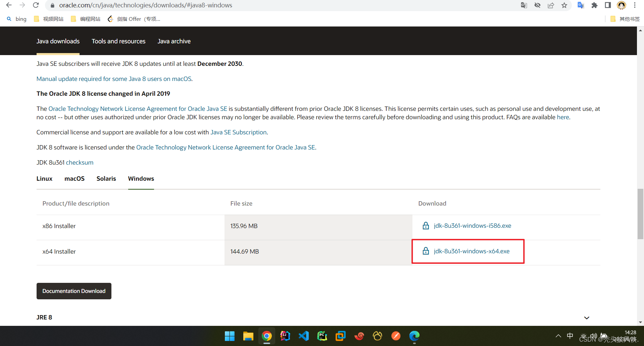Open the 剑指 Offer bookmark
This screenshot has width=644, height=346.
click(134, 19)
